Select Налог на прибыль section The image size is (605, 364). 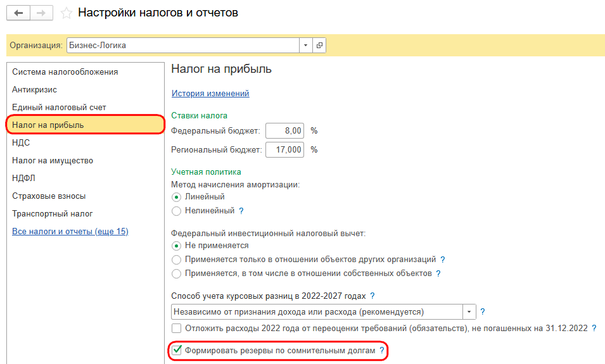click(86, 125)
